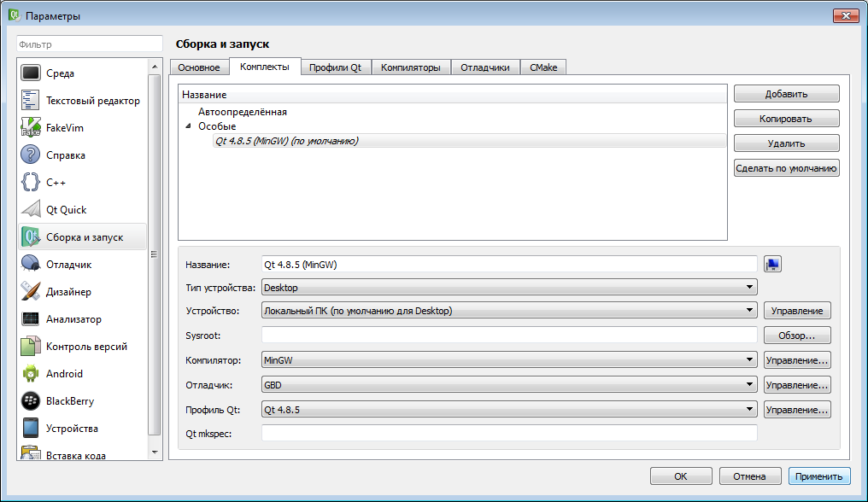Click the Название text field
This screenshot has height=502, width=868.
click(509, 264)
